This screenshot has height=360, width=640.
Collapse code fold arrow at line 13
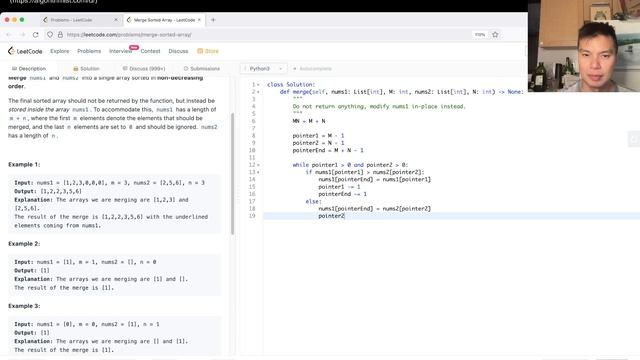pos(258,173)
